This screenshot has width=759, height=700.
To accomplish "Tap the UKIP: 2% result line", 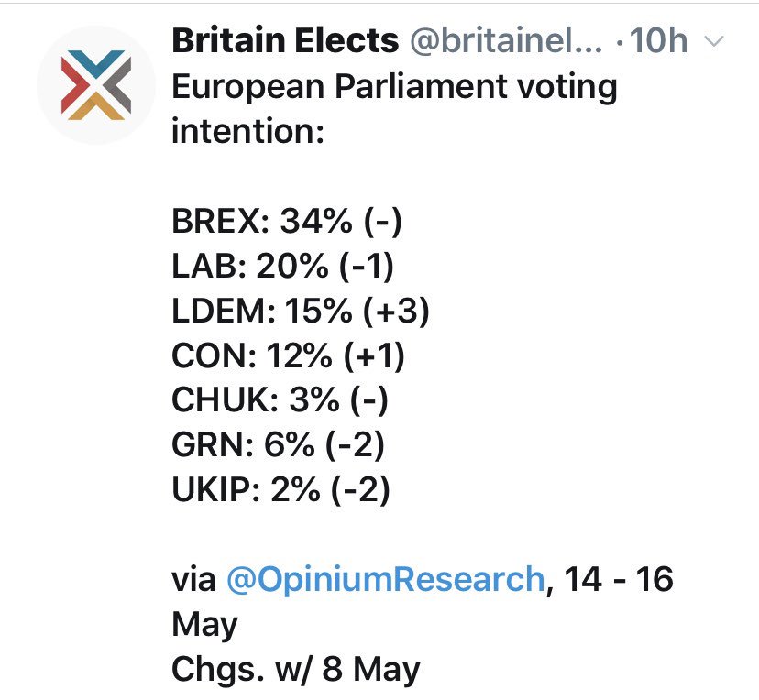I will (x=280, y=490).
